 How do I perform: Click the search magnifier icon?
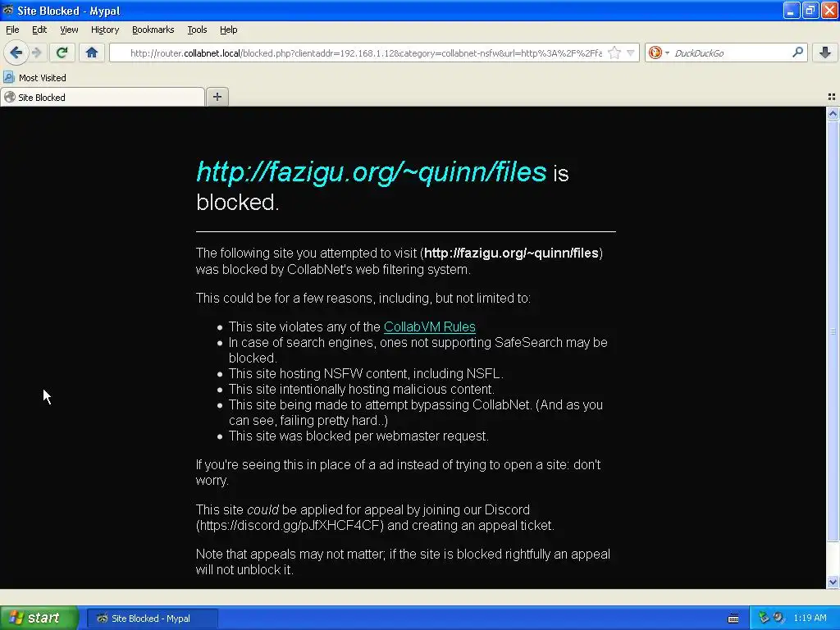click(797, 52)
